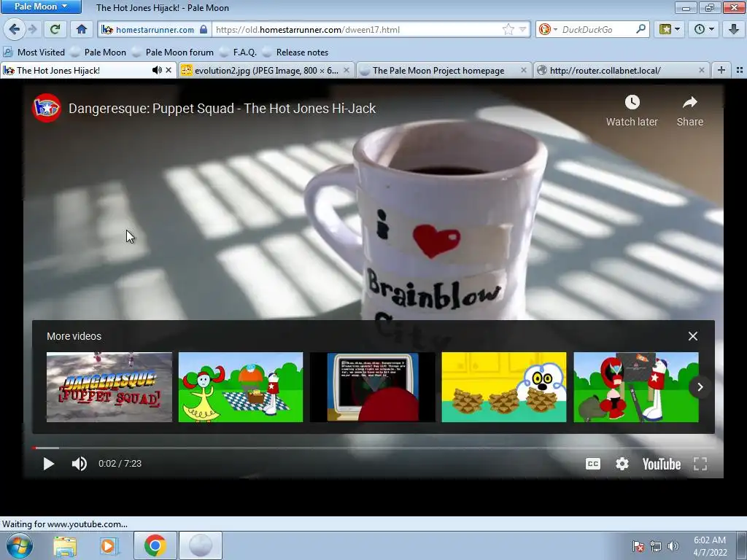
Task: Select the Pale Moon taskbar button
Action: (x=201, y=545)
